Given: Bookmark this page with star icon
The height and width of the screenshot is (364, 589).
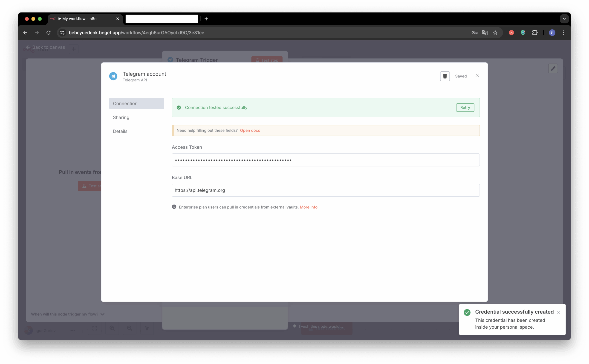Looking at the screenshot, I should pyautogui.click(x=495, y=33).
